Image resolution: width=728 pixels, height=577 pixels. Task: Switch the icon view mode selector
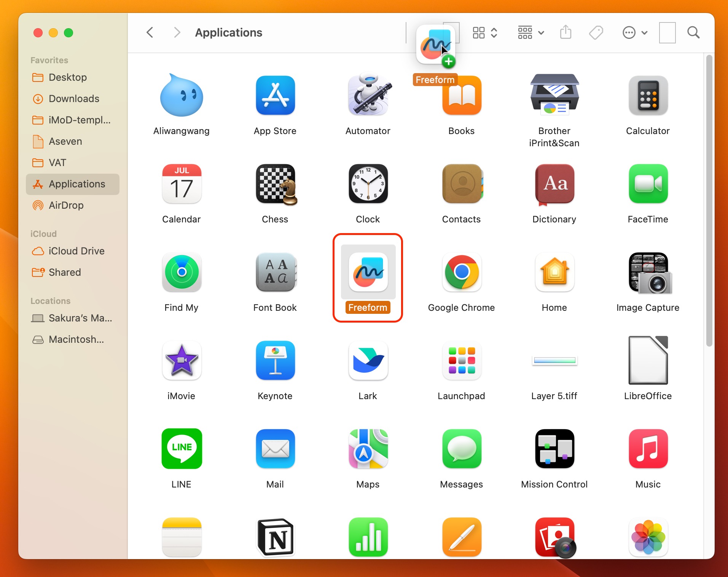coord(485,33)
